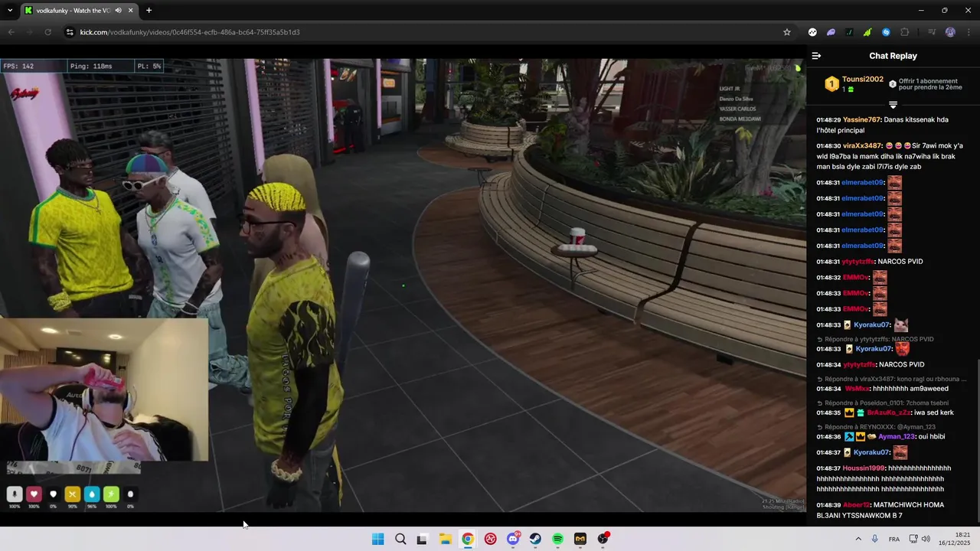This screenshot has width=980, height=551.
Task: Mute the tab audio speaker icon
Action: (118, 11)
